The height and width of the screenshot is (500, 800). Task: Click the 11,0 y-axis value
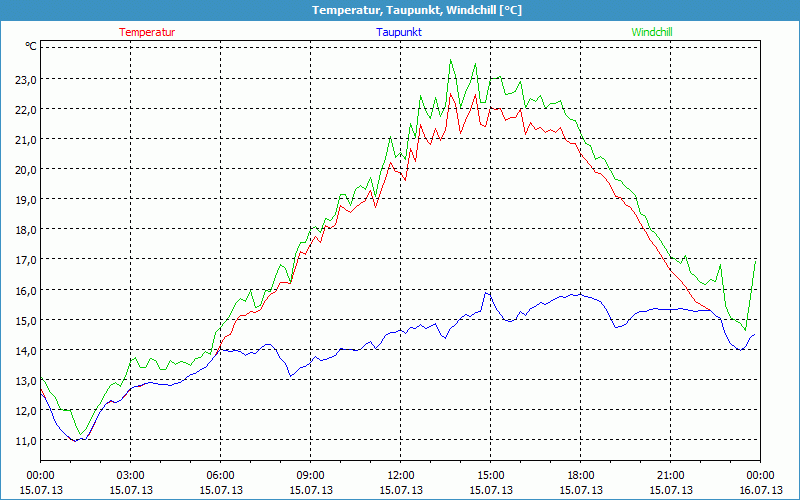(x=28, y=441)
